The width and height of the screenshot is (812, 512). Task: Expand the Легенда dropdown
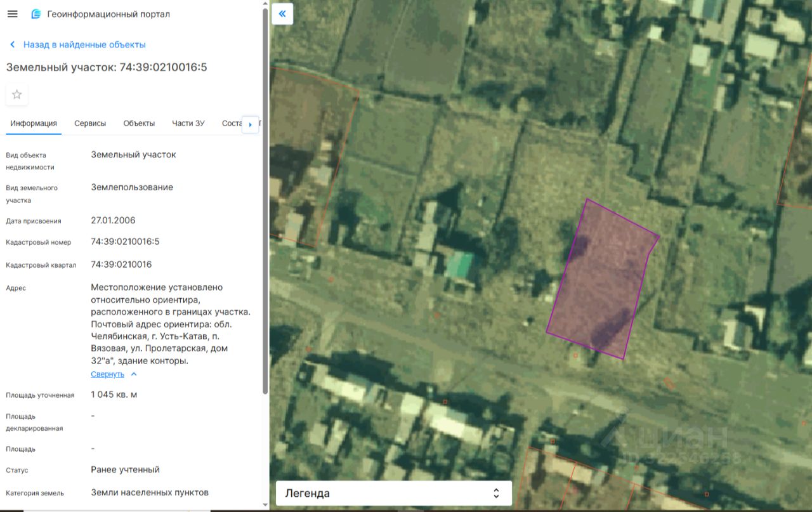393,493
